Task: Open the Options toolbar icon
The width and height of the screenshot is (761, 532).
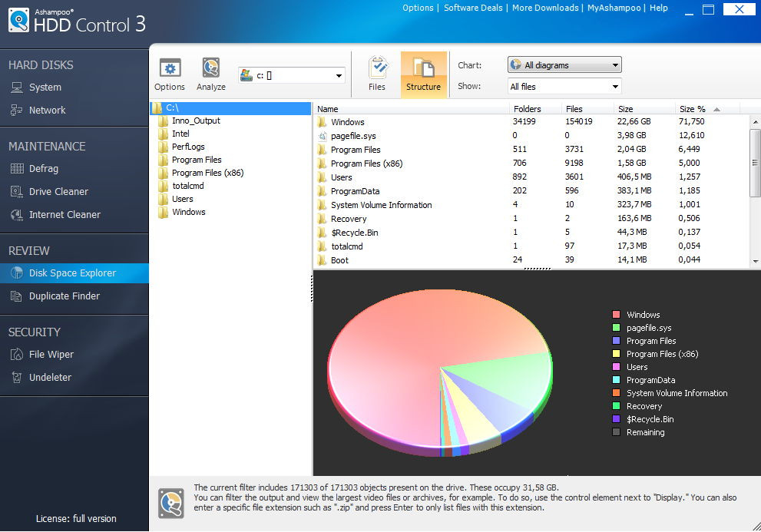Action: coord(170,74)
